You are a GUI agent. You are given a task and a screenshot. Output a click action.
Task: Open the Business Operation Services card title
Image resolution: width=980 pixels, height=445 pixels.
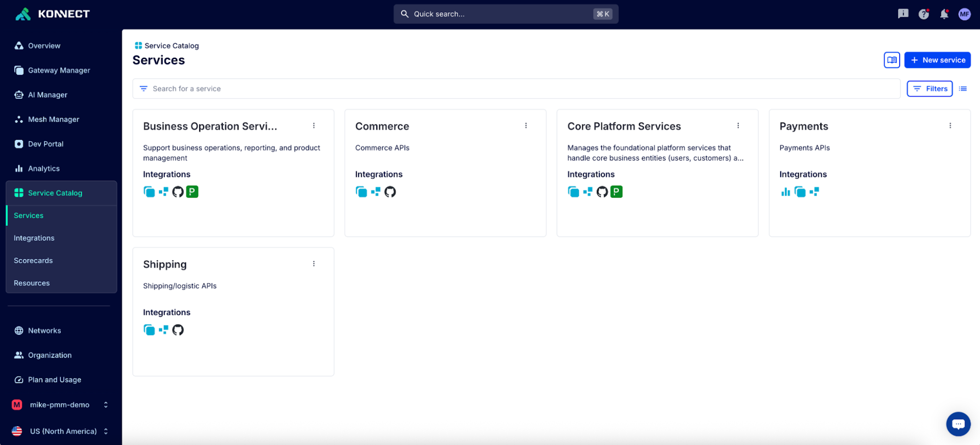point(210,126)
